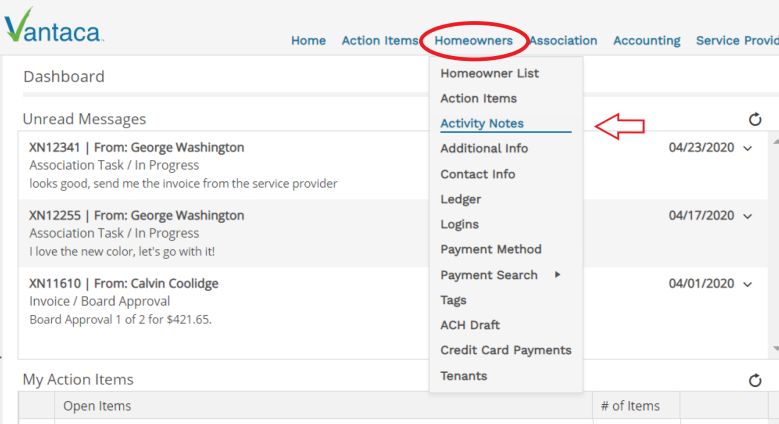Expand the 04/23/2020 message chevron
The image size is (779, 424).
[747, 148]
